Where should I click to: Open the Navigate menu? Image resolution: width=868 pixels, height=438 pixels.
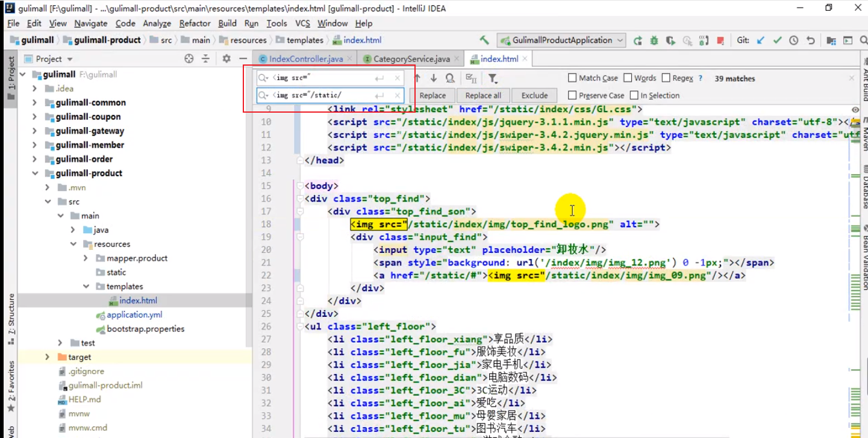[x=90, y=23]
